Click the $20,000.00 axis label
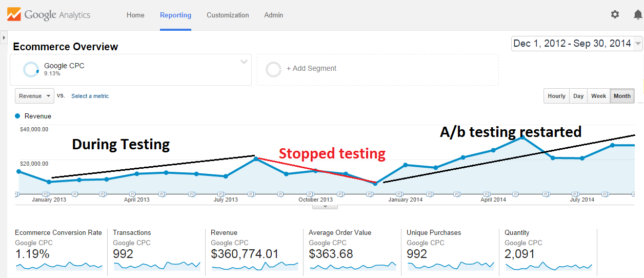 [34, 164]
